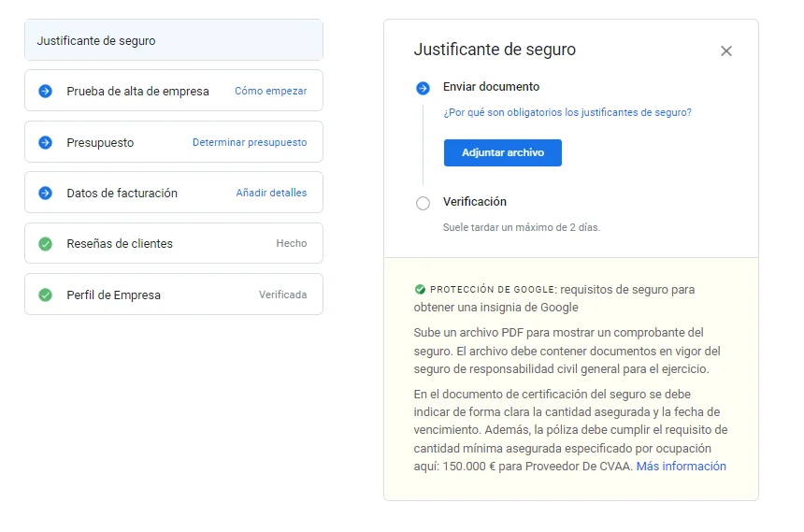Click the blue arrow icon next to Presupuesto

tap(45, 143)
